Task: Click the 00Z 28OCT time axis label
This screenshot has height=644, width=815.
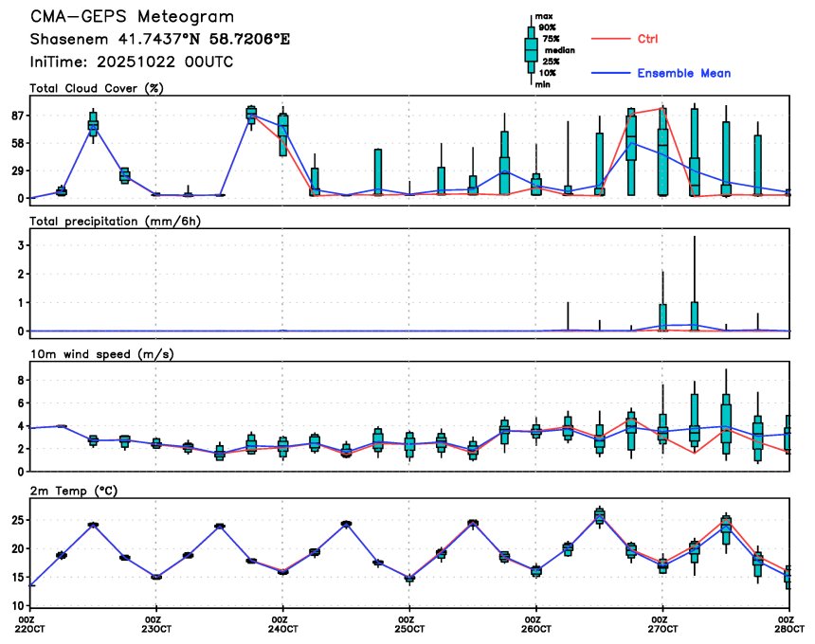Action: pyautogui.click(x=790, y=624)
